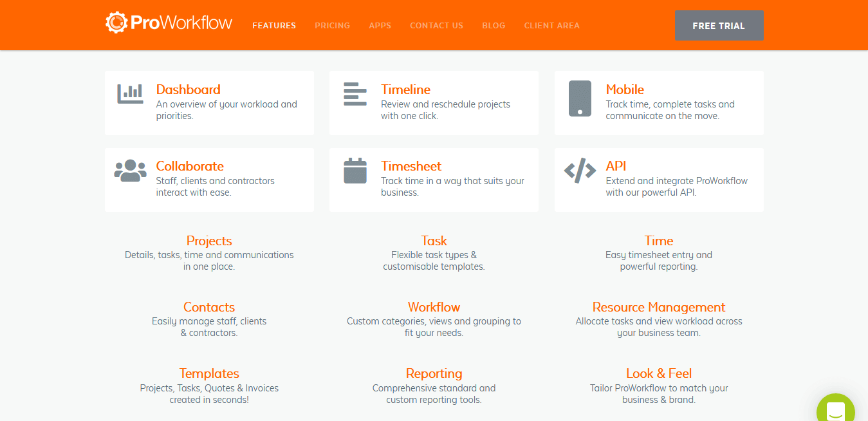Open the Reporting feature link
868x421 pixels.
click(434, 373)
